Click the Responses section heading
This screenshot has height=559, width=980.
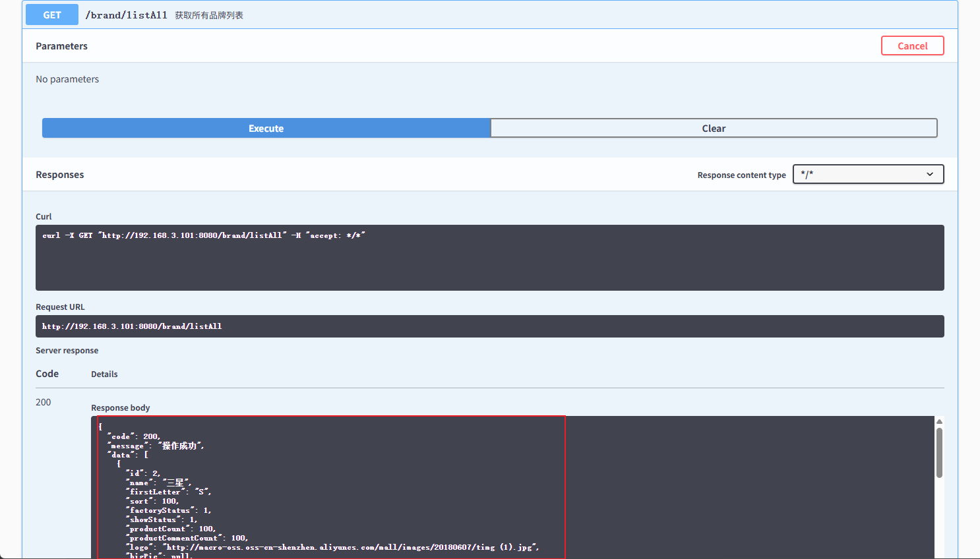click(59, 175)
